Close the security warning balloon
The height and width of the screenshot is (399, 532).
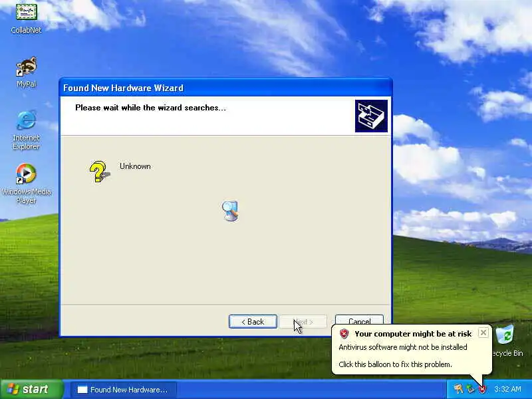483,332
